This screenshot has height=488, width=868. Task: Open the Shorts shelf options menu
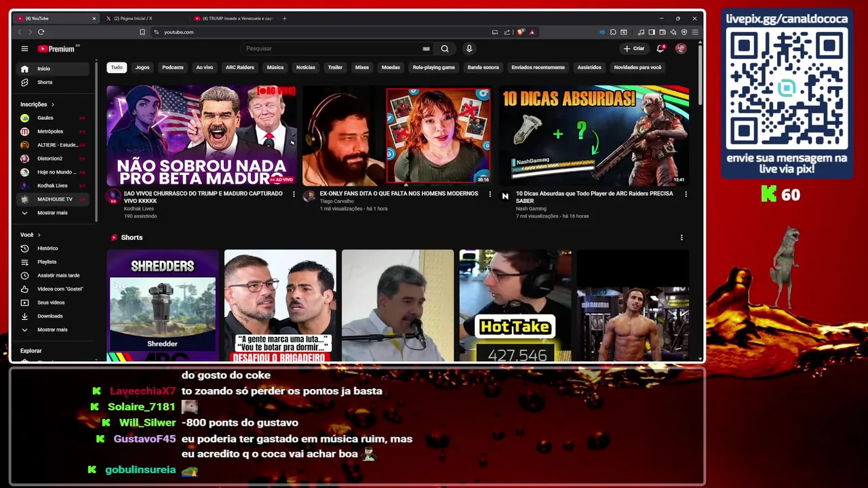(x=682, y=237)
